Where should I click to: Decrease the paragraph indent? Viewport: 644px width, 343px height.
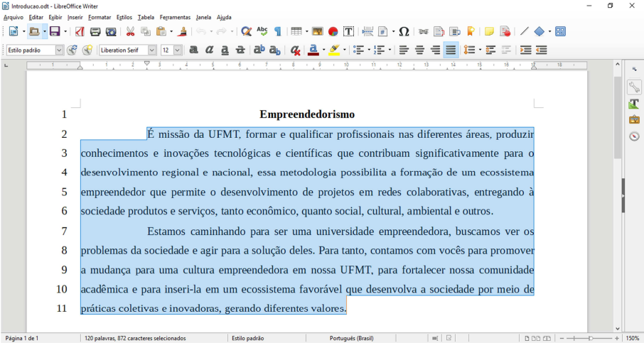coord(542,50)
